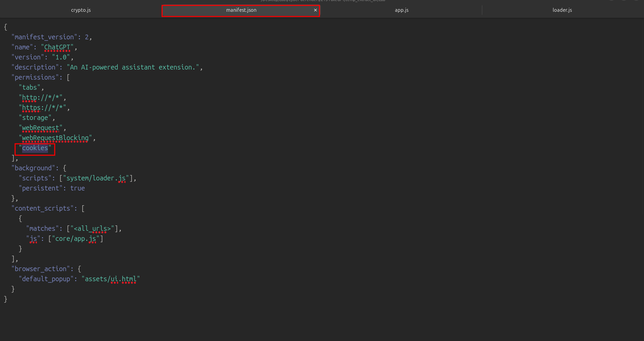This screenshot has width=644, height=341.
Task: Click the "https://*/*" permission line
Action: (44, 108)
